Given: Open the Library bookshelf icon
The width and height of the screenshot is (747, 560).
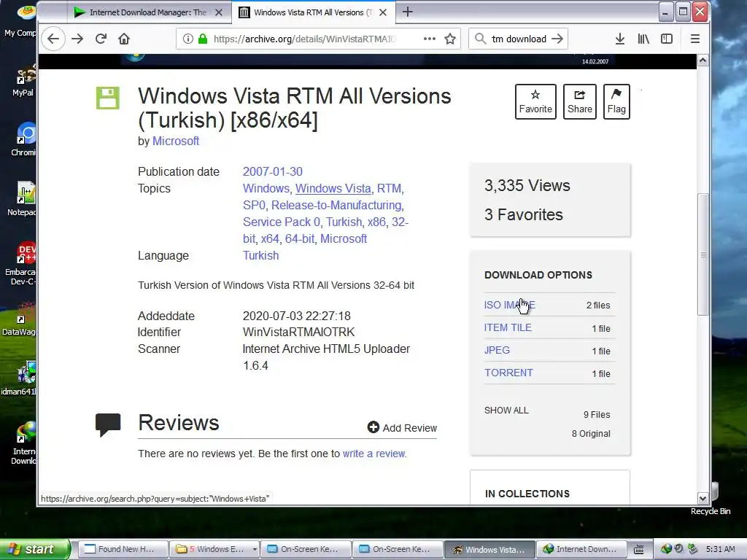Looking at the screenshot, I should click(x=643, y=39).
